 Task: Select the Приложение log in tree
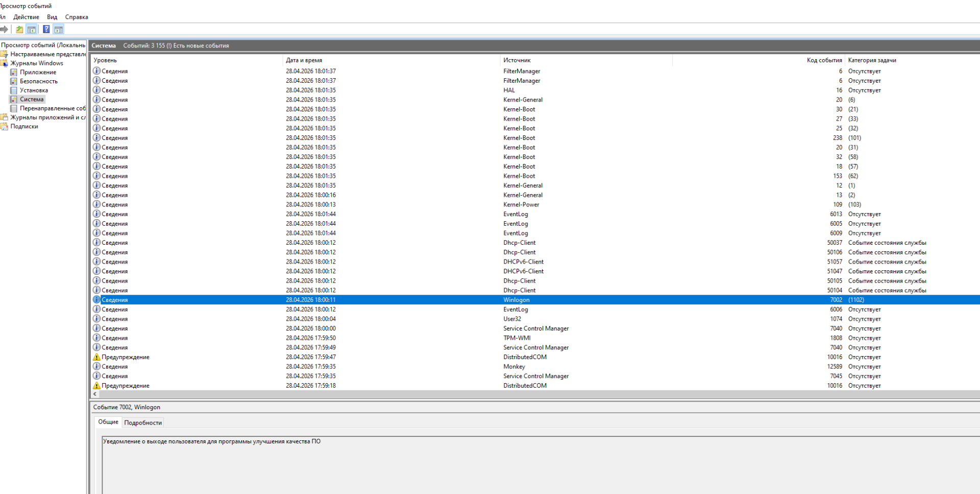click(x=38, y=72)
